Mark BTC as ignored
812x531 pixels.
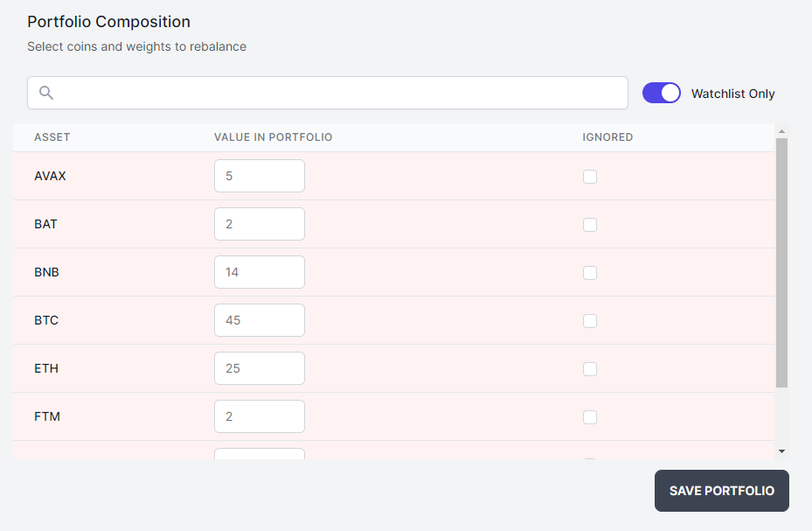point(590,321)
